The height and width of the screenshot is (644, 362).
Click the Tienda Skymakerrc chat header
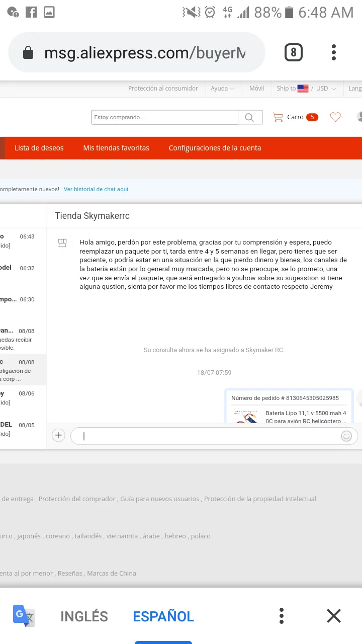92,216
